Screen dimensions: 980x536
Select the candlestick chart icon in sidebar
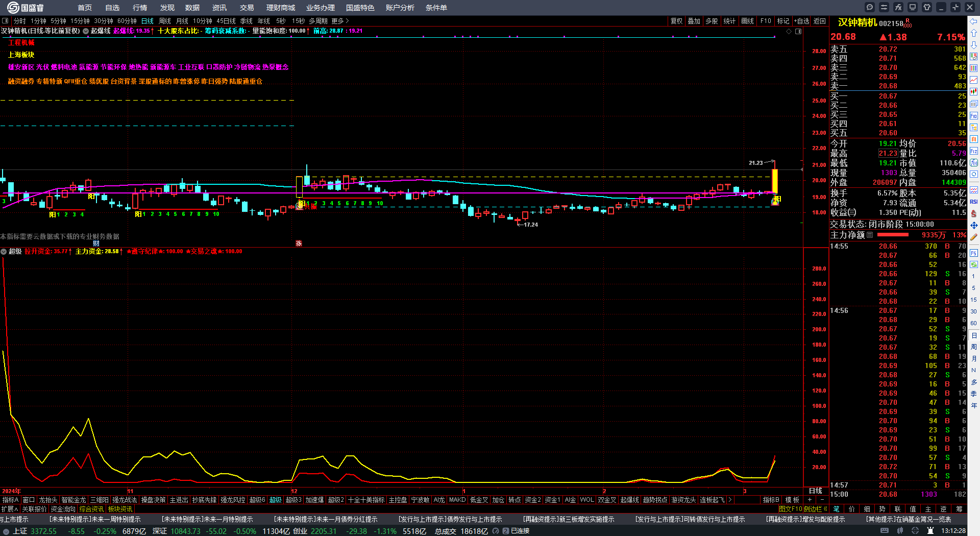974,92
